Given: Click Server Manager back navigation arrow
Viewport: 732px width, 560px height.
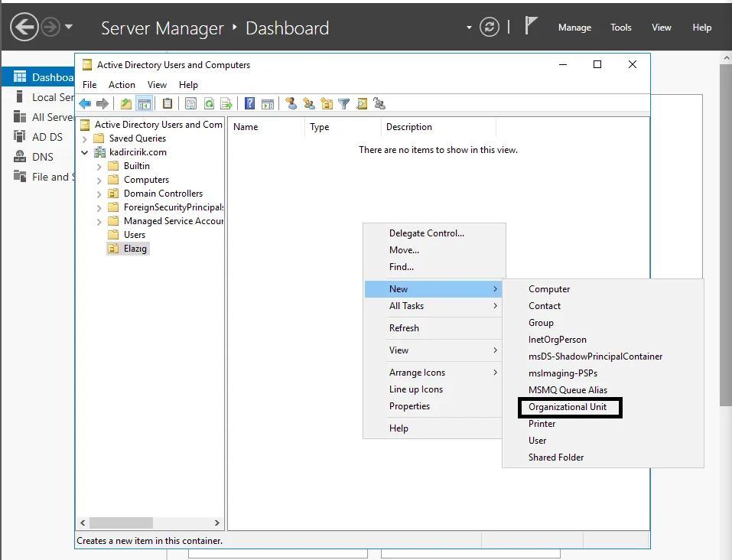Looking at the screenshot, I should (24, 27).
